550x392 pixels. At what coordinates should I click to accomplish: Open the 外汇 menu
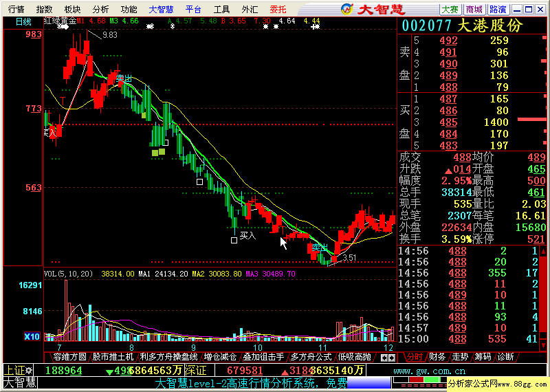250,9
